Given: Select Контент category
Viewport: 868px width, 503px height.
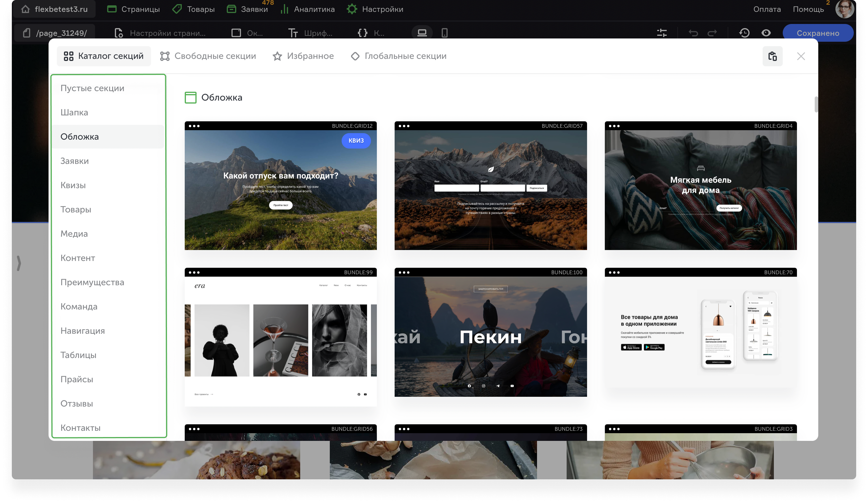Looking at the screenshot, I should pyautogui.click(x=78, y=258).
